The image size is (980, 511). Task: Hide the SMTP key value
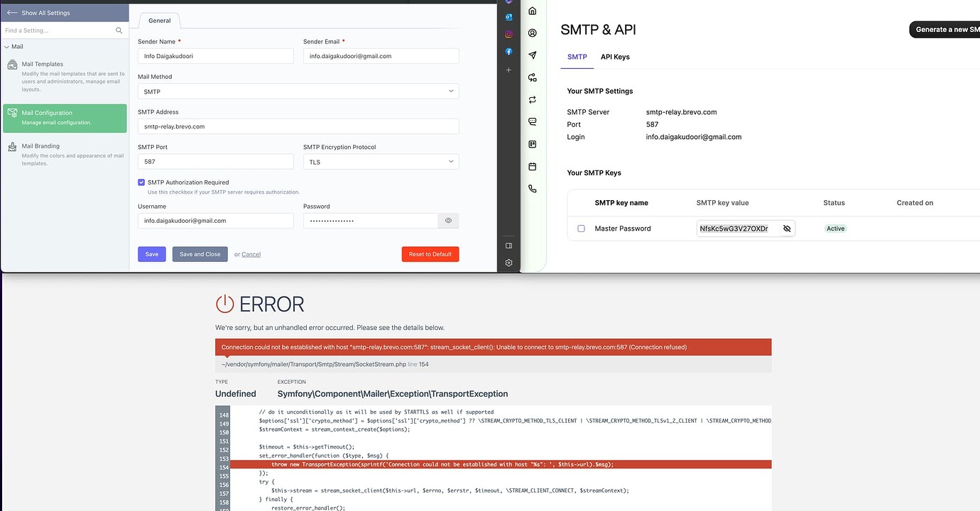point(786,229)
